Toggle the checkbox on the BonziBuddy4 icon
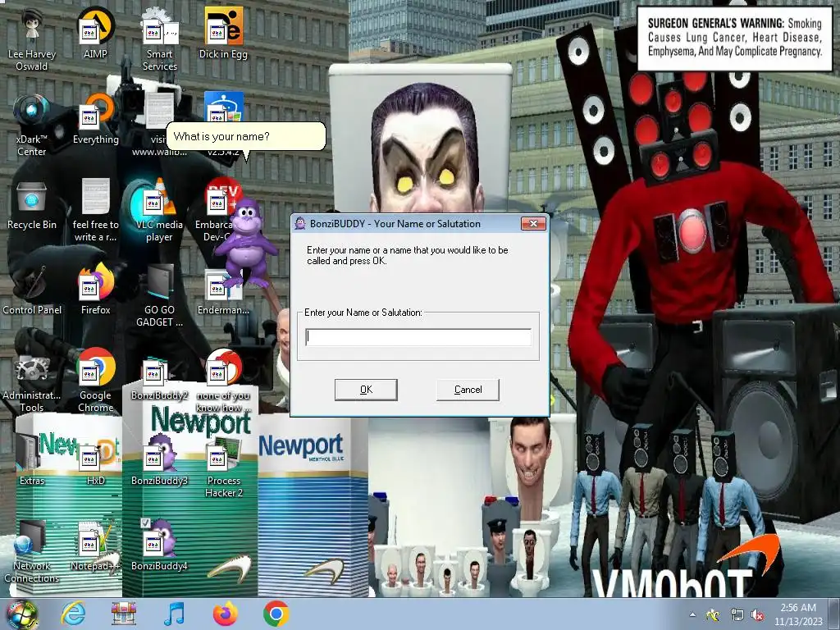The image size is (840, 630). tap(145, 523)
